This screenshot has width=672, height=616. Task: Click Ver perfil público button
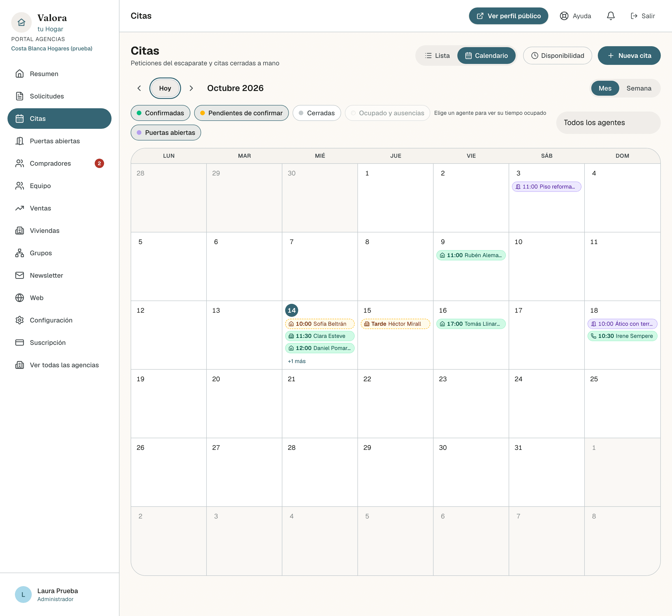coord(508,16)
